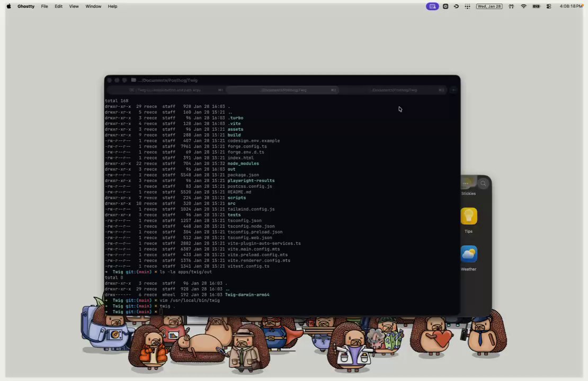Open the View menu

(x=74, y=6)
